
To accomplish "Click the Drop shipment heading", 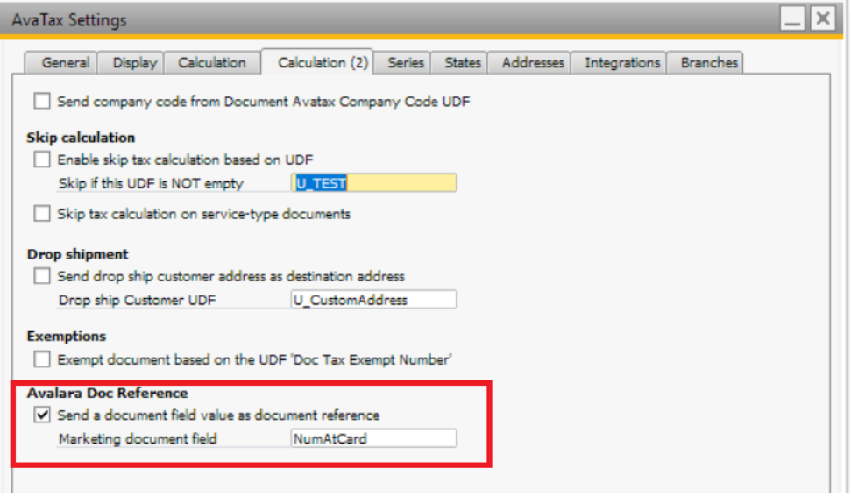I will (78, 254).
